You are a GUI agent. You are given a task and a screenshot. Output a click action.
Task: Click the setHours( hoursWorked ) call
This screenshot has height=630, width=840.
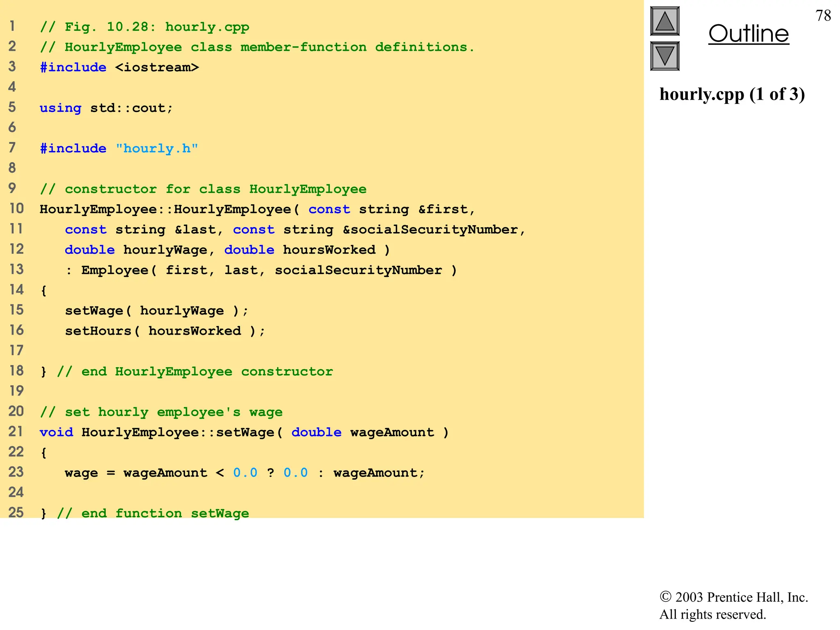(x=165, y=331)
